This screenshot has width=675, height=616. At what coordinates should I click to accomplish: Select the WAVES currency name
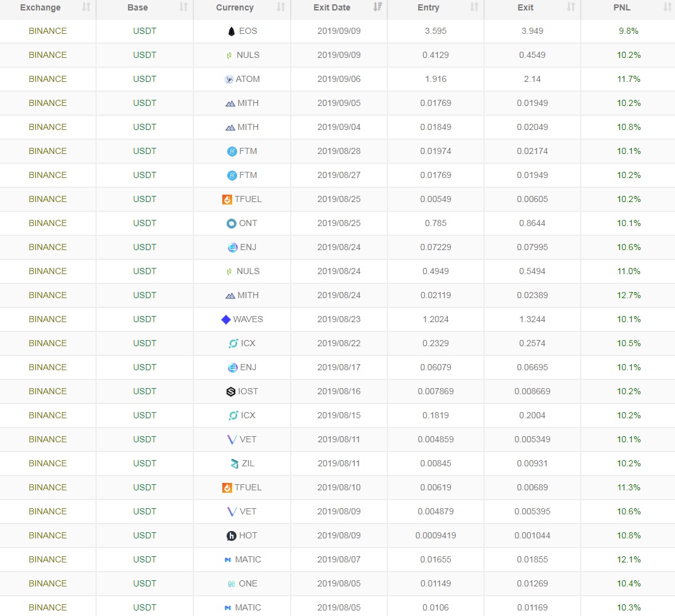tap(248, 320)
